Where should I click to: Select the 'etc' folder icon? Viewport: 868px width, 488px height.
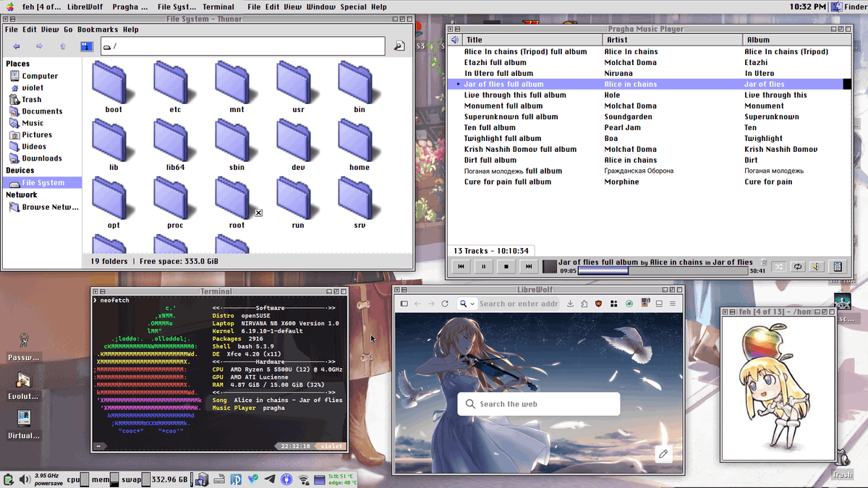pyautogui.click(x=175, y=81)
